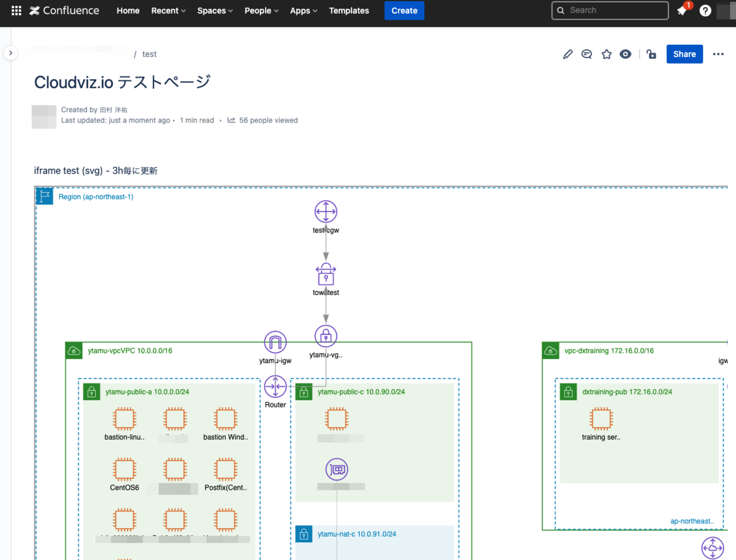Viewport: 736px width, 560px height.
Task: Click the training ser.. instance icon
Action: click(x=600, y=420)
